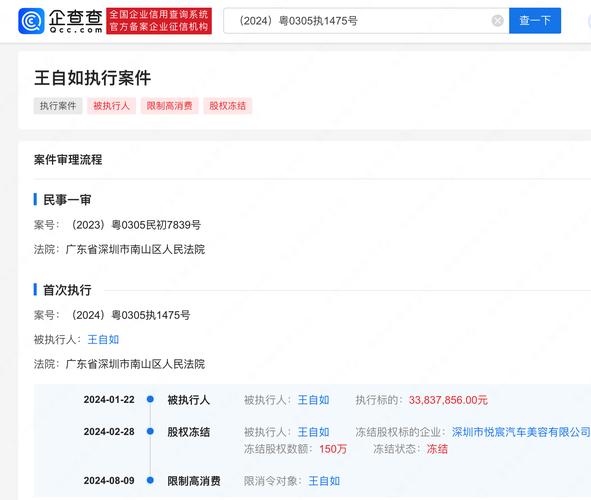The width and height of the screenshot is (591, 500).
Task: Click the 首次执行 heading
Action: [x=67, y=290]
